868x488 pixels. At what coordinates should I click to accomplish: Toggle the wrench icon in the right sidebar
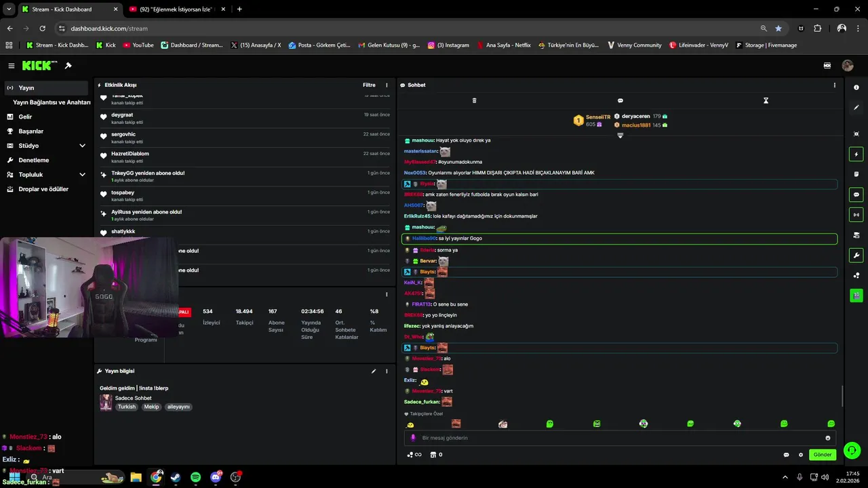856,256
